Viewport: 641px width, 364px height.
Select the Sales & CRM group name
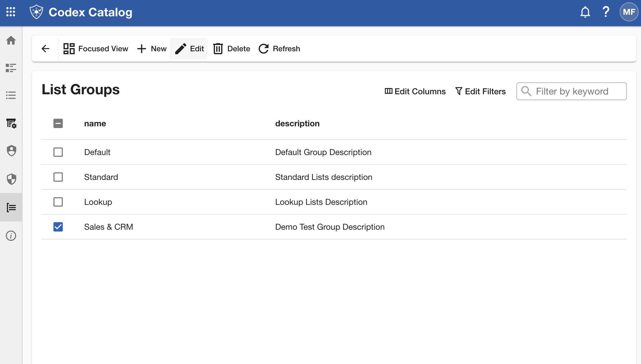[109, 227]
